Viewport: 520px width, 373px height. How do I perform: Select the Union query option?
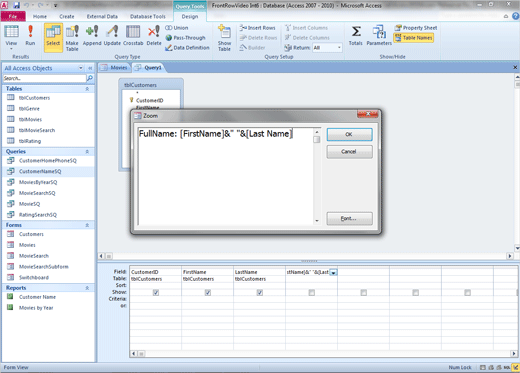coord(177,28)
